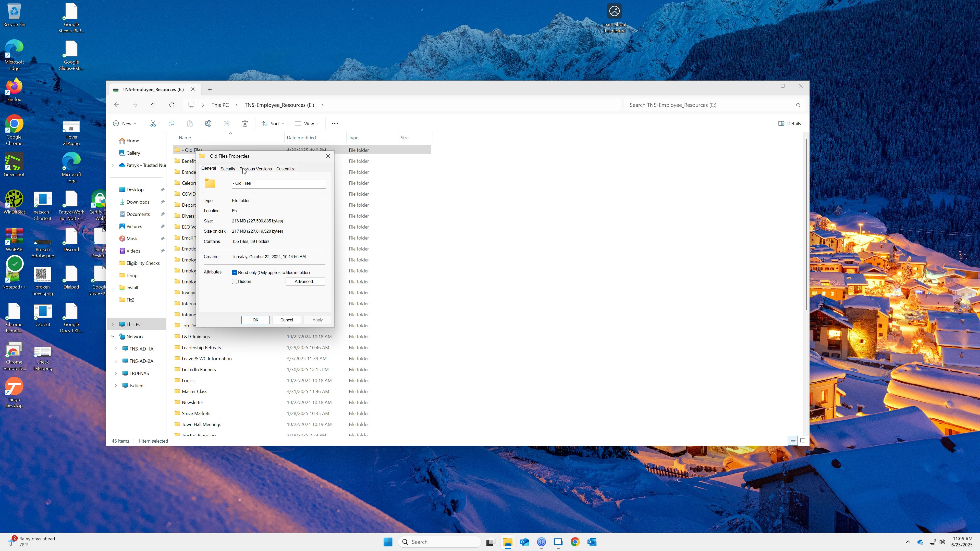
Task: Switch to the Customize tab
Action: point(286,169)
